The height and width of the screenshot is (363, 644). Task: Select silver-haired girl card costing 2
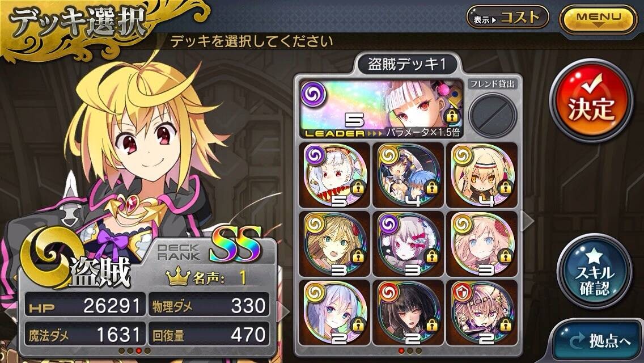tap(334, 313)
